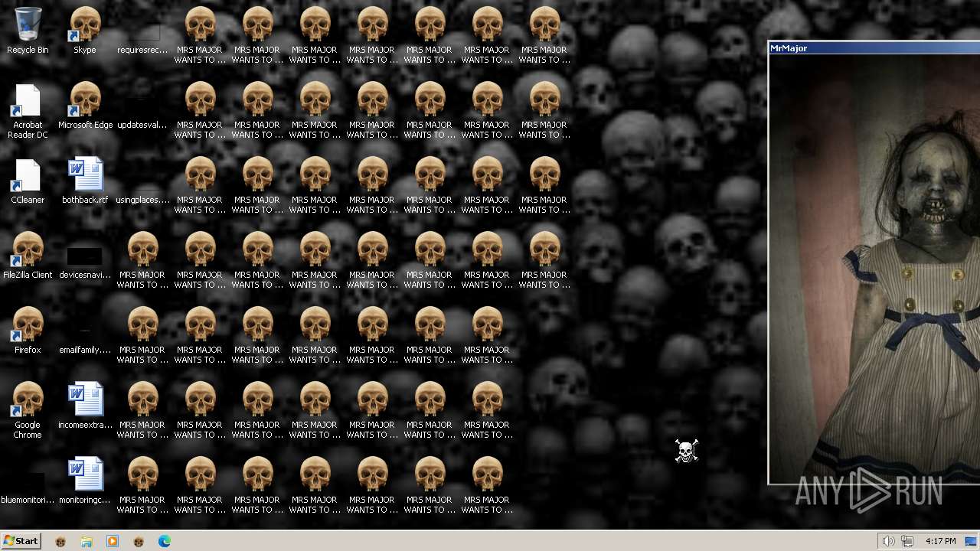Viewport: 980px width, 551px height.
Task: Launch Windows Media Player from the taskbar
Action: [113, 541]
